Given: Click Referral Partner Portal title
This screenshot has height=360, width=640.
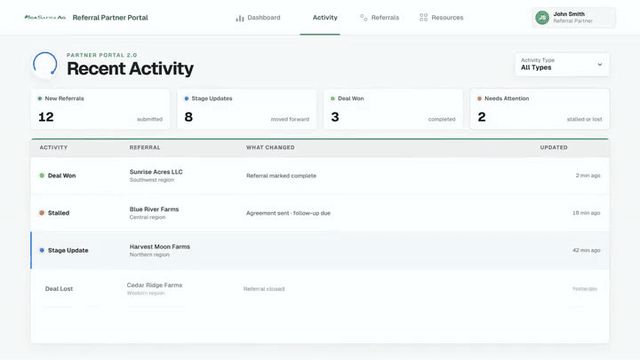Looking at the screenshot, I should [110, 18].
